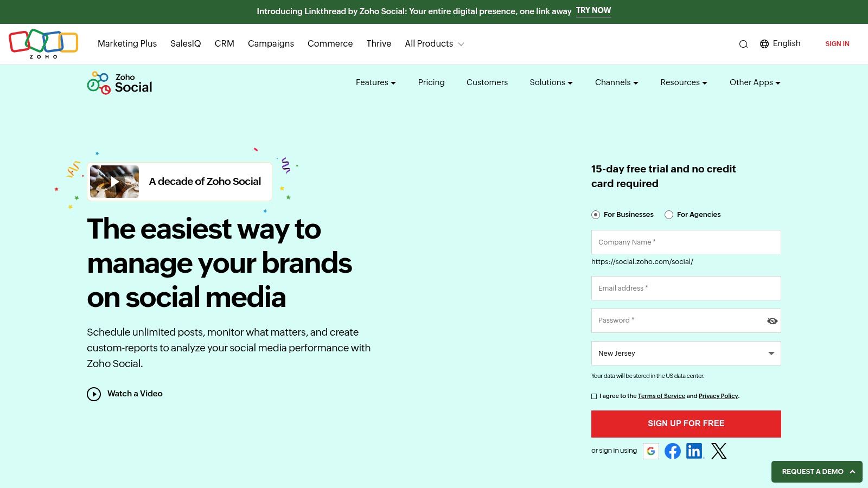Open the Features dropdown menu

coord(376,82)
